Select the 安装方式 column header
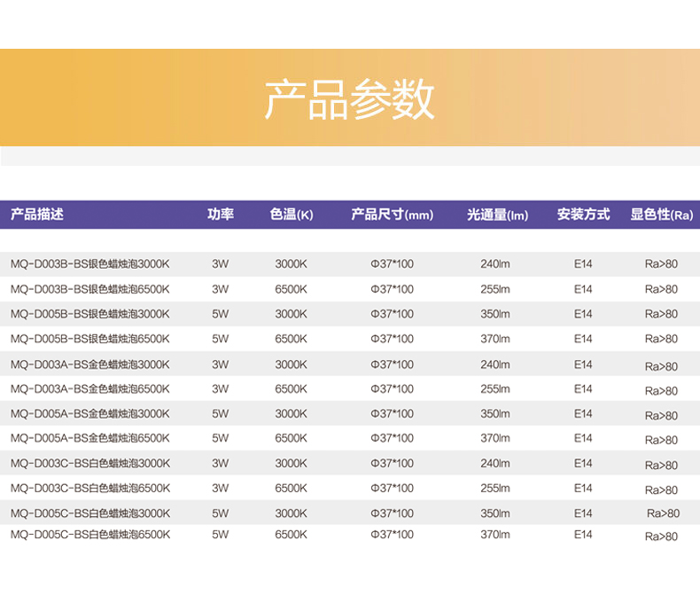The width and height of the screenshot is (700, 603). [583, 215]
